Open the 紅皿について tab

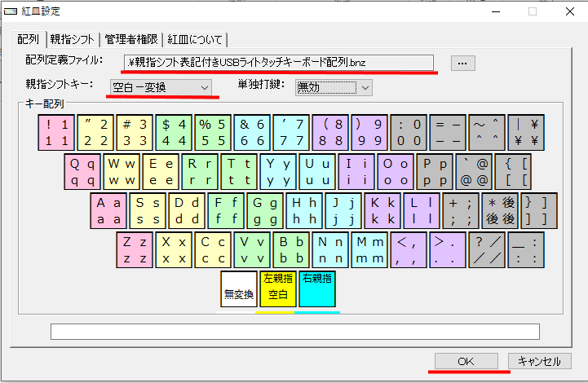[196, 39]
